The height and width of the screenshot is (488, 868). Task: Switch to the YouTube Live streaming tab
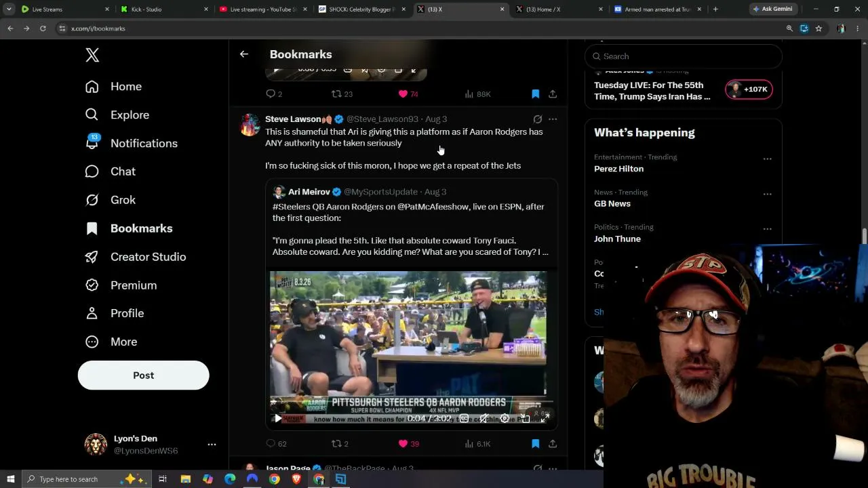coord(264,9)
